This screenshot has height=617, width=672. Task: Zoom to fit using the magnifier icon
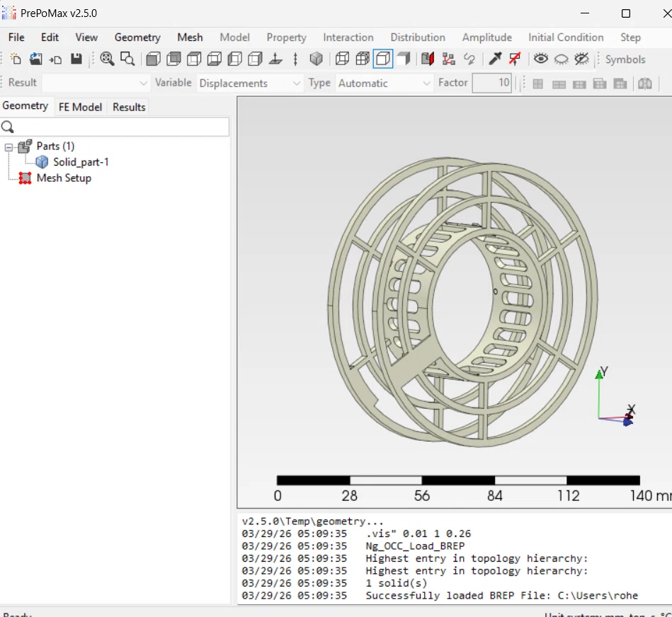point(107,59)
